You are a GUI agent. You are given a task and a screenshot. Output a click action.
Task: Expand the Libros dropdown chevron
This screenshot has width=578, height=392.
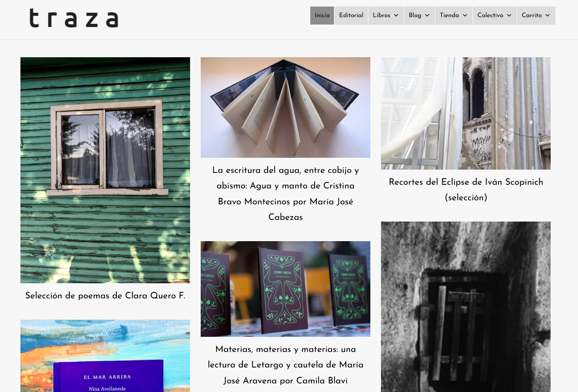tap(396, 16)
